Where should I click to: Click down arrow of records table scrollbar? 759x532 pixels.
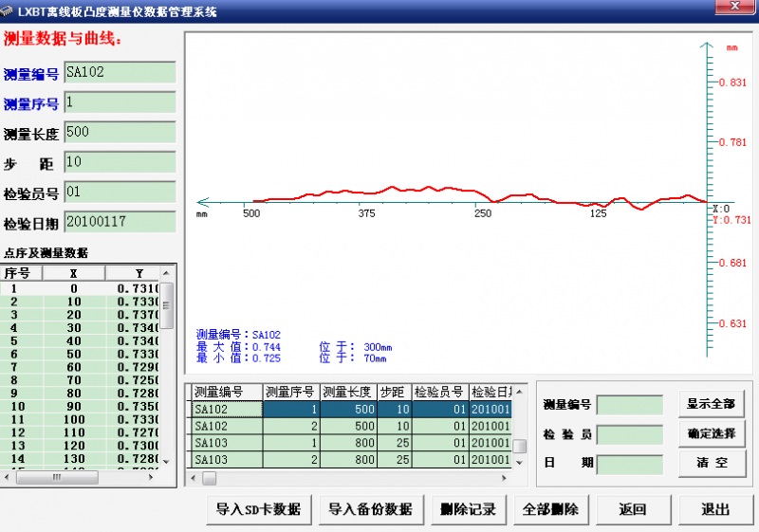[x=519, y=463]
